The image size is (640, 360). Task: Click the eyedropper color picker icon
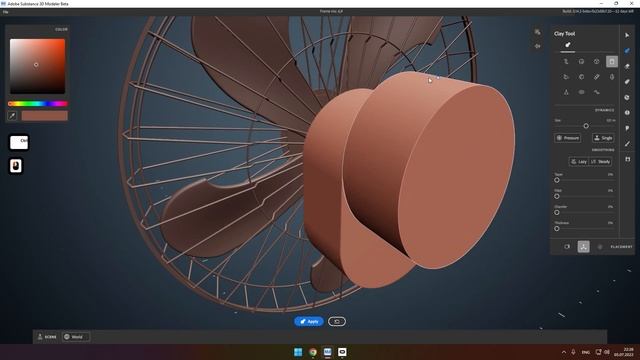pyautogui.click(x=12, y=116)
